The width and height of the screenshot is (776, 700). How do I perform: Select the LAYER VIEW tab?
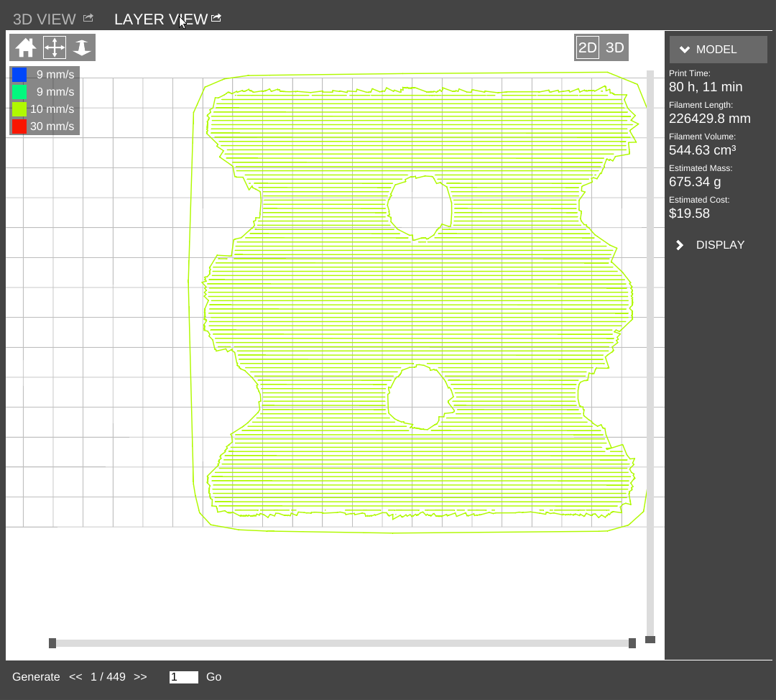click(x=160, y=19)
